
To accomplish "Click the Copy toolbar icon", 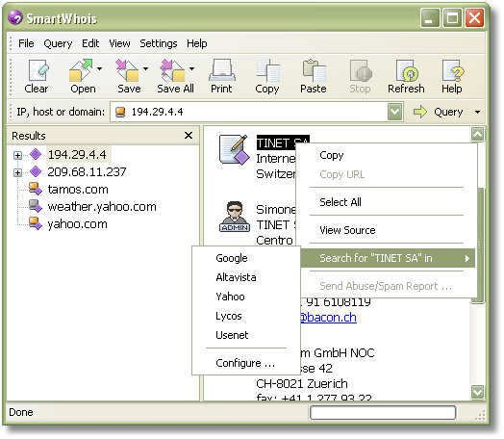I will click(x=268, y=70).
